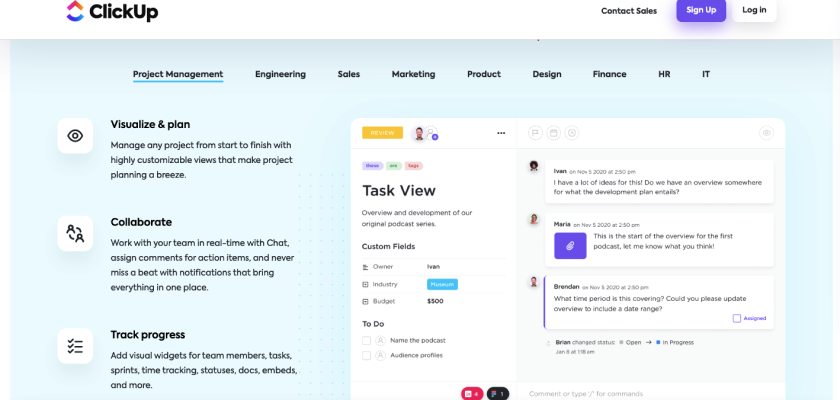The height and width of the screenshot is (400, 840).
Task: Open the yellow REVIEW status dropdown
Action: [382, 133]
